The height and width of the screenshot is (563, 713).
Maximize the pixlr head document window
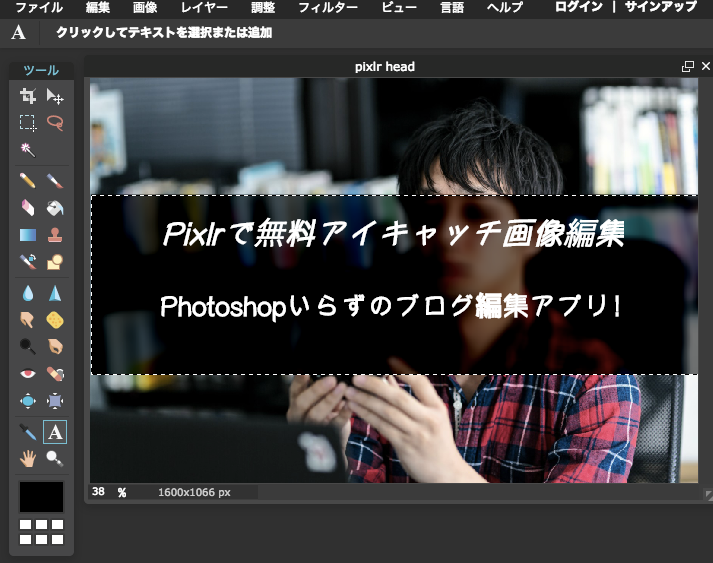[688, 66]
